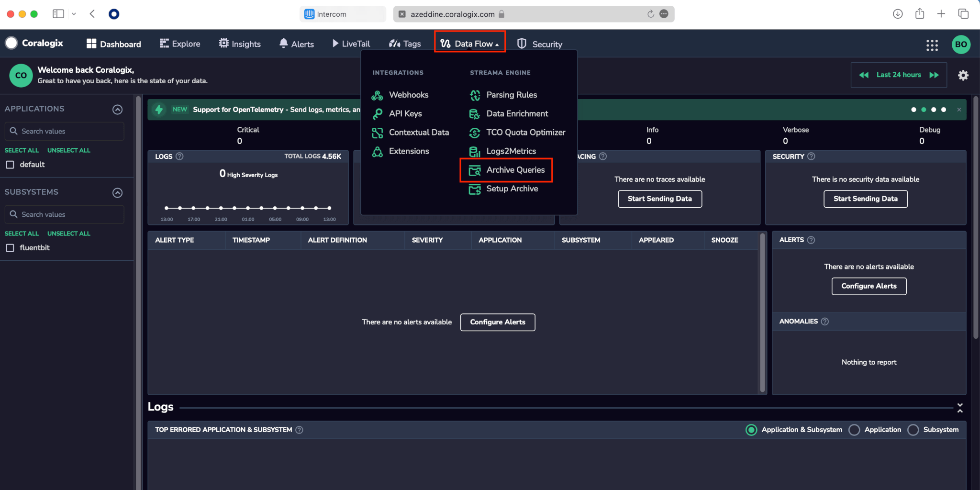
Task: Open API Keys from the Data Flow menu
Action: point(397,113)
